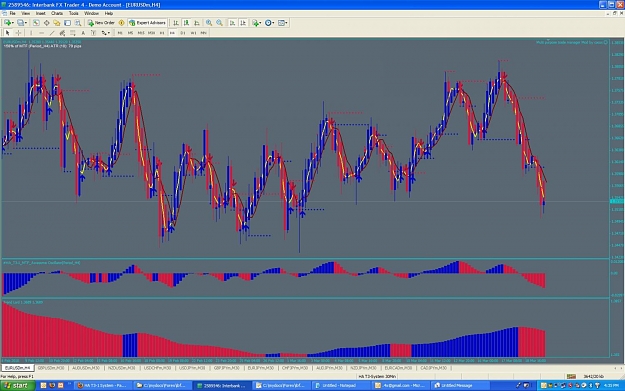Viewport: 625px width, 391px height.
Task: Switch to USDCHFm,M30 chart tab
Action: (157, 368)
